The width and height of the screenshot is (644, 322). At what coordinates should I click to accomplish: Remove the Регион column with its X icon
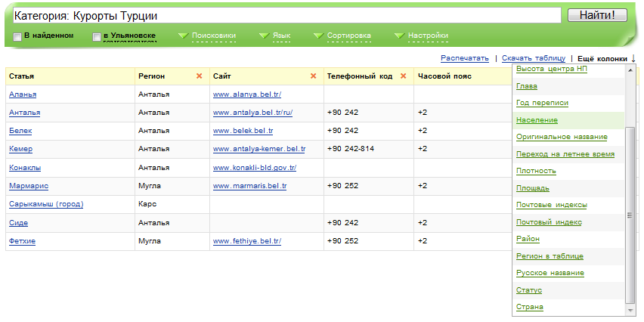click(x=199, y=76)
